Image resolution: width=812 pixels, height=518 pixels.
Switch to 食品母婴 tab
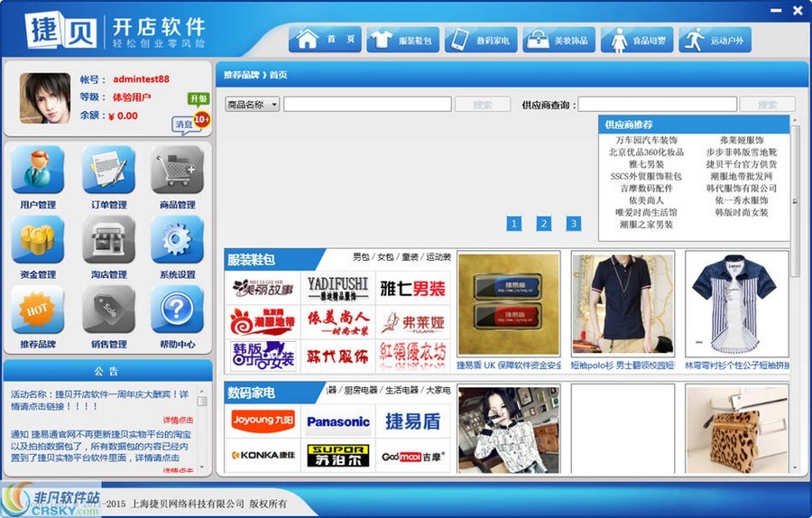coord(637,40)
